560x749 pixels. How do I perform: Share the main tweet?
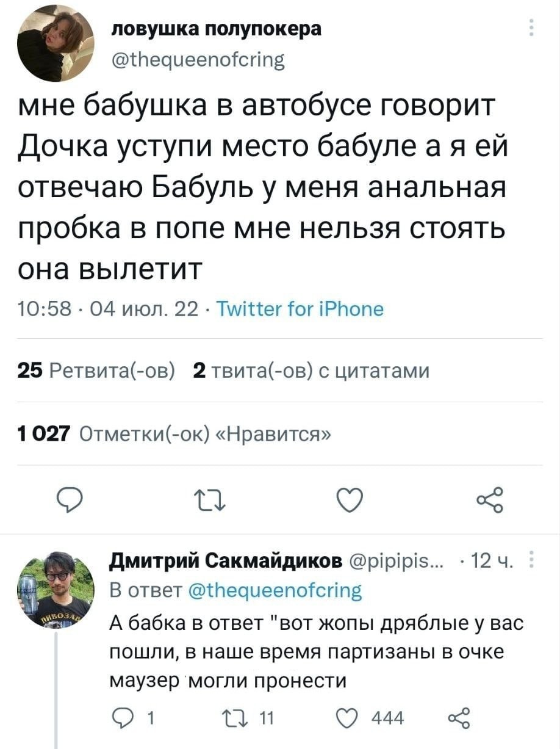[x=490, y=501]
